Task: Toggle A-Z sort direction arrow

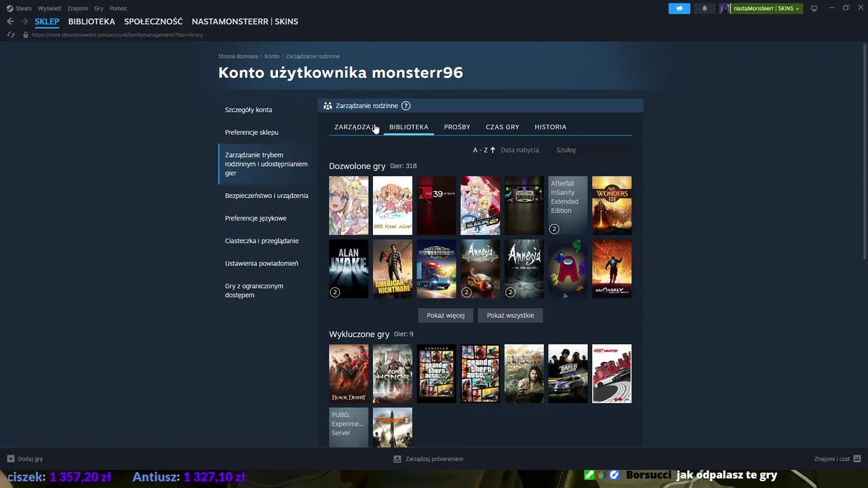Action: [x=492, y=150]
